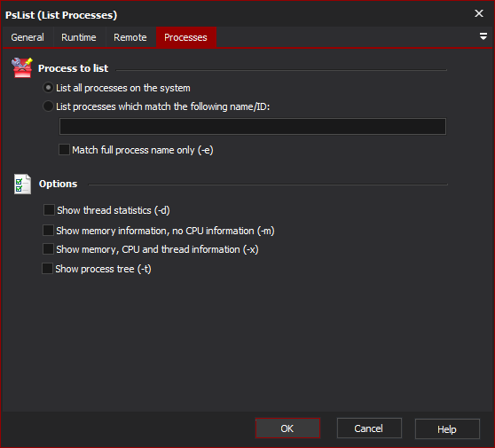The height and width of the screenshot is (448, 495).
Task: Click the Options section heading
Action: pos(58,184)
